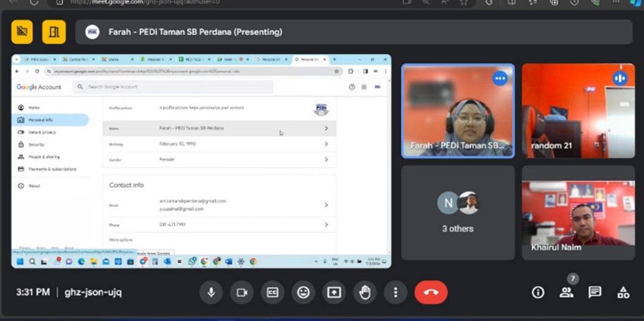Screen dimensions: 644x321
Task: Expand the '3 others' participants tile
Action: click(x=458, y=213)
